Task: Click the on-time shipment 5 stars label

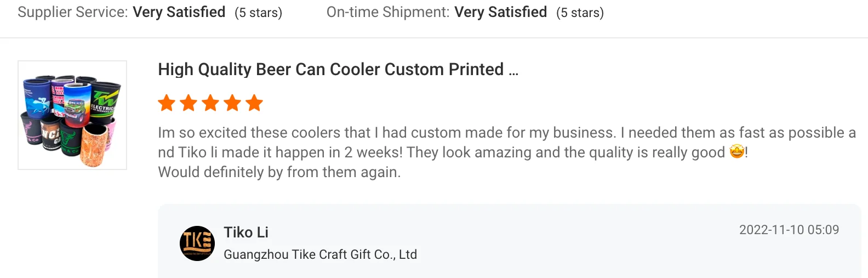Action: pos(580,13)
